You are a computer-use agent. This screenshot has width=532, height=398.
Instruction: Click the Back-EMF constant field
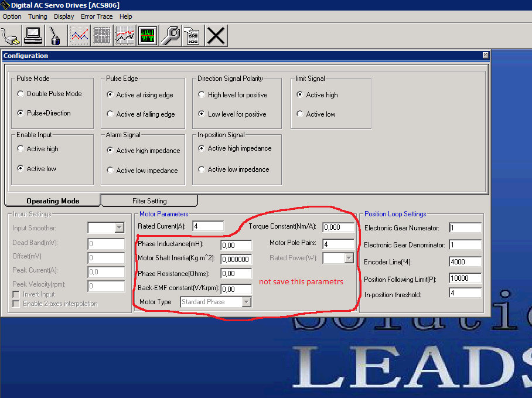236,289
